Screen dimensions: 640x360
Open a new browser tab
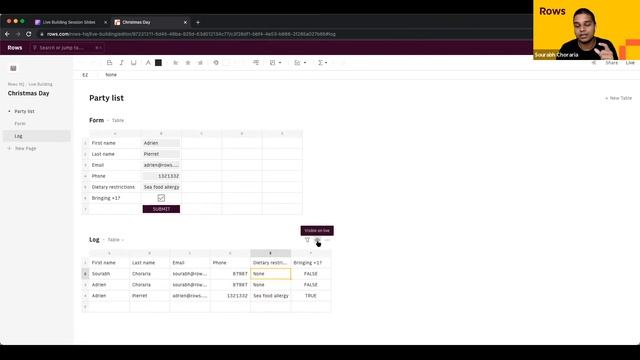pyautogui.click(x=198, y=22)
